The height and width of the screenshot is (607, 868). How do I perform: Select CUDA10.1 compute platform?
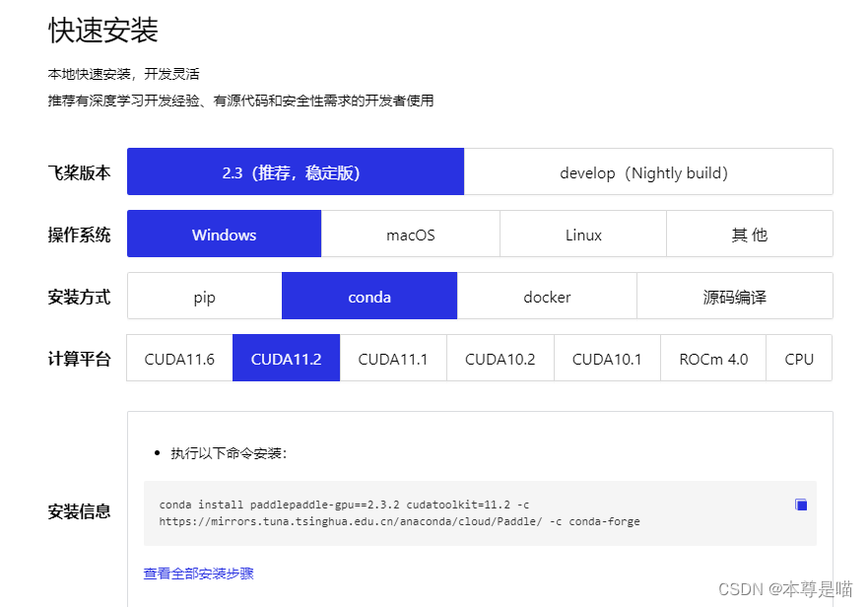pyautogui.click(x=607, y=358)
